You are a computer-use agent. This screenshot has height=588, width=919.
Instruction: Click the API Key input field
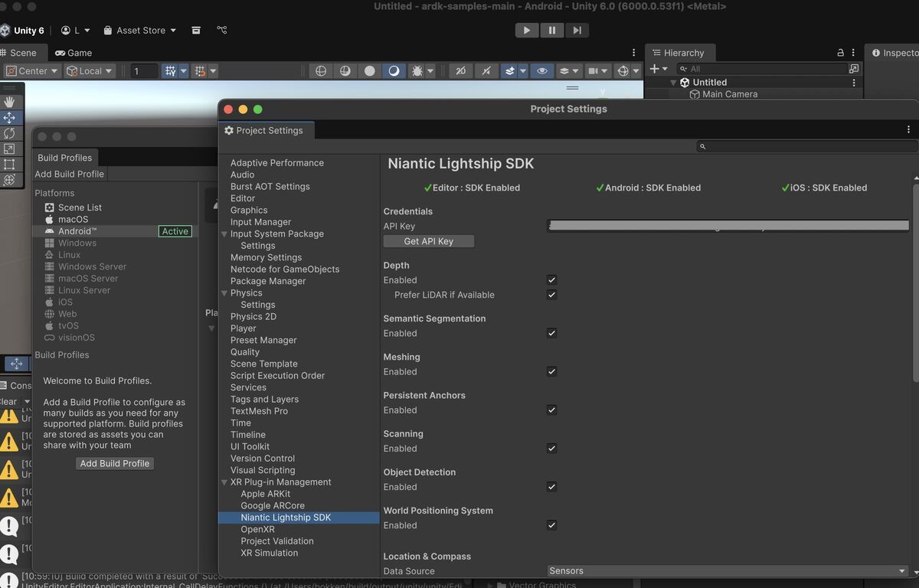pyautogui.click(x=728, y=226)
